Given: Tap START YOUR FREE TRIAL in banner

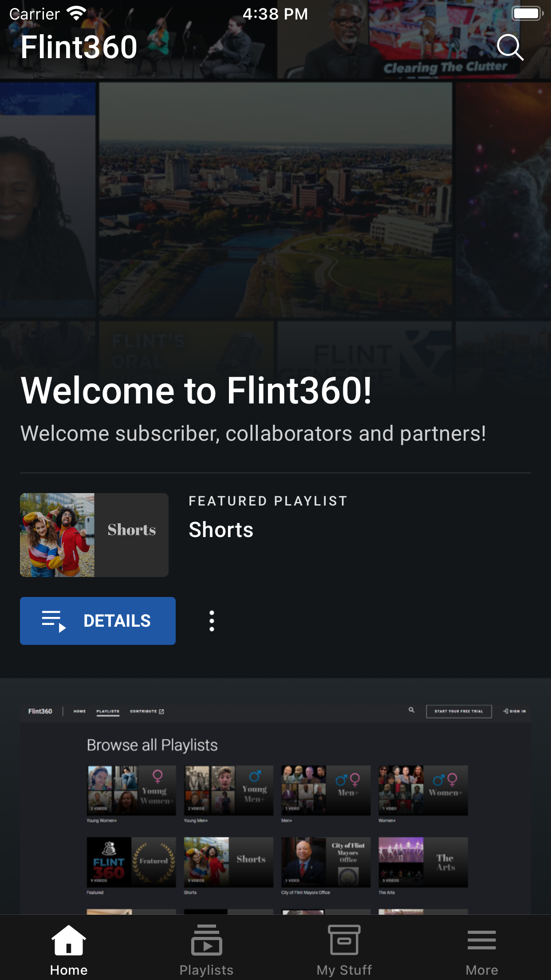Looking at the screenshot, I should pos(459,711).
